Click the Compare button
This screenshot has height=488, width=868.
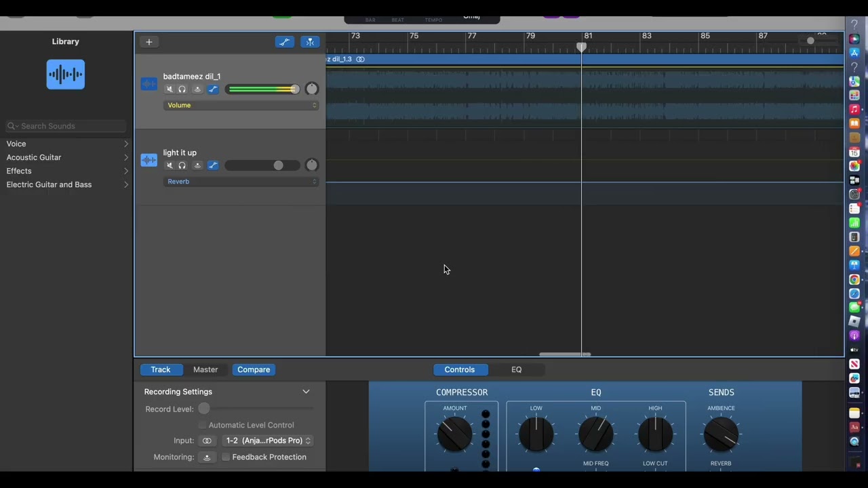(254, 369)
